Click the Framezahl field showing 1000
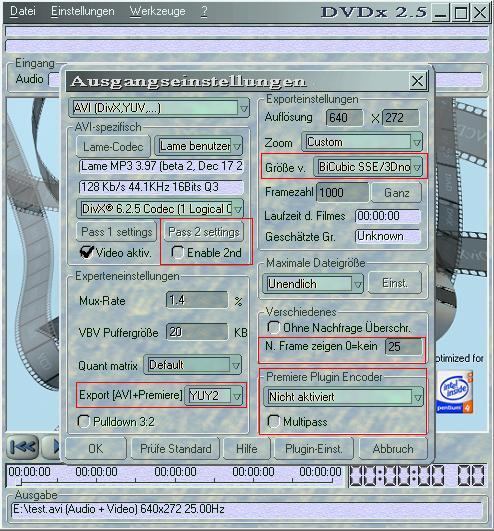Screen dimensions: 494x531 (342, 192)
